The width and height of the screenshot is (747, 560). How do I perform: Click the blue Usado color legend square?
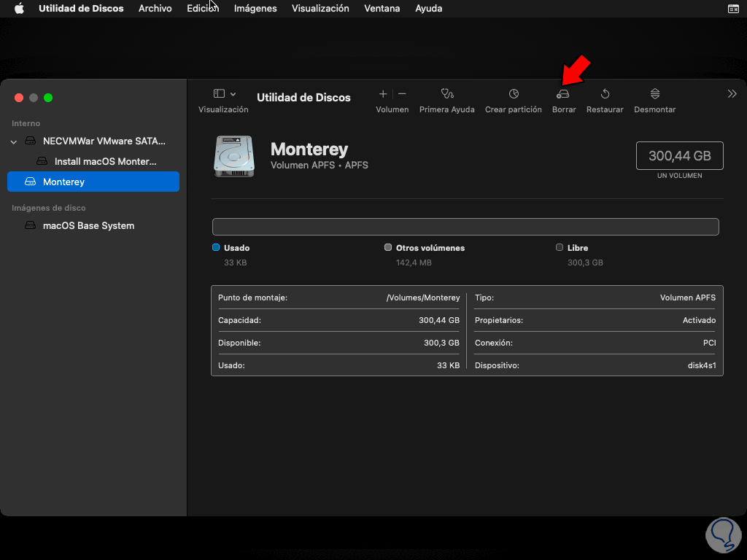[x=216, y=248]
